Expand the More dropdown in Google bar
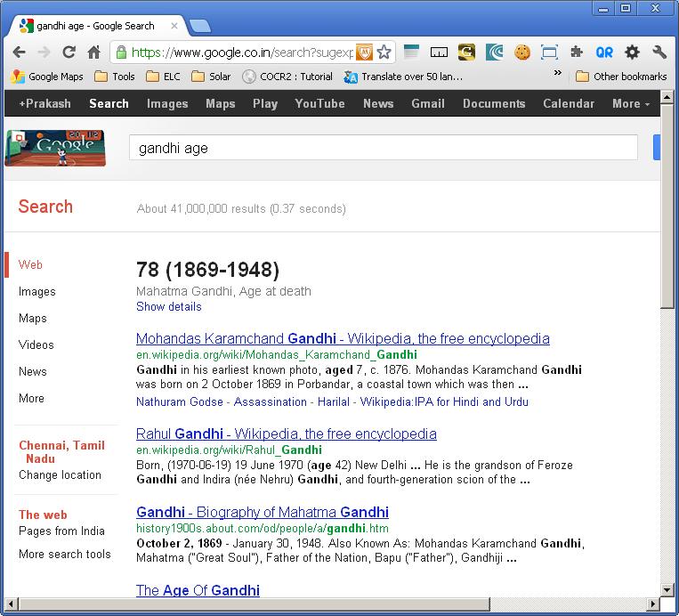 coord(631,103)
